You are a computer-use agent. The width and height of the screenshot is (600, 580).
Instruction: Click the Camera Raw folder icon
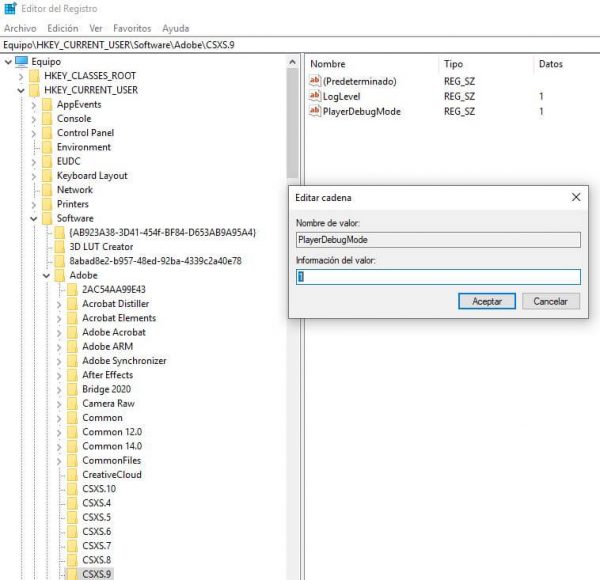[71, 403]
